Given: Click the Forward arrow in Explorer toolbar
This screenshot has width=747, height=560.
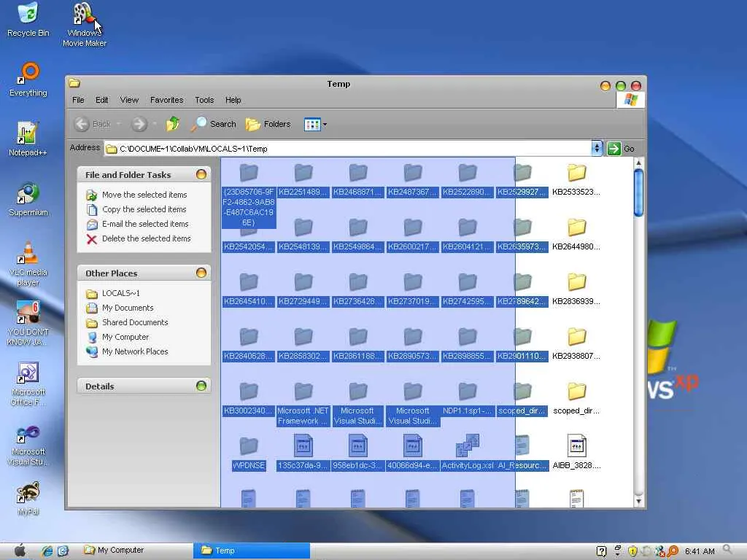Looking at the screenshot, I should pyautogui.click(x=139, y=124).
